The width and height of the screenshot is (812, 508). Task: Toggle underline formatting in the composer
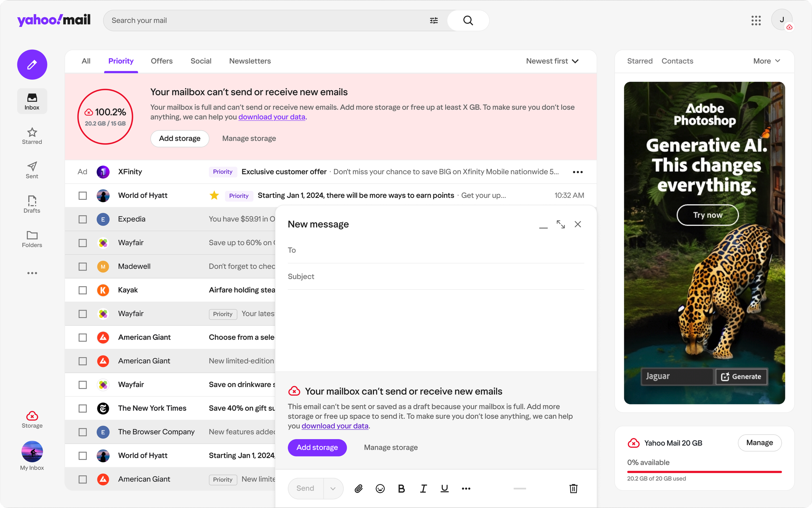click(444, 488)
